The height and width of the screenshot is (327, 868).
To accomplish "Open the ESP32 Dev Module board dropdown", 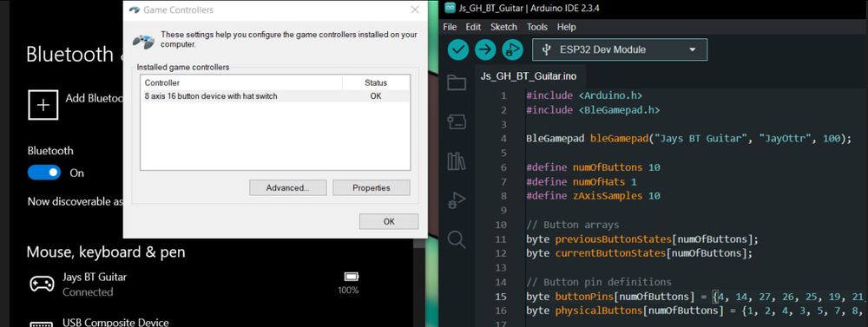I will 620,49.
